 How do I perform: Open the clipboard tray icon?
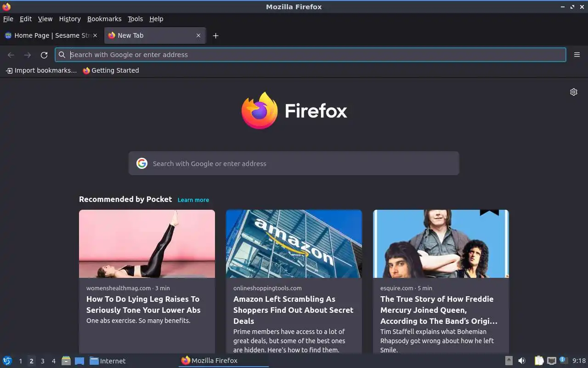539,361
